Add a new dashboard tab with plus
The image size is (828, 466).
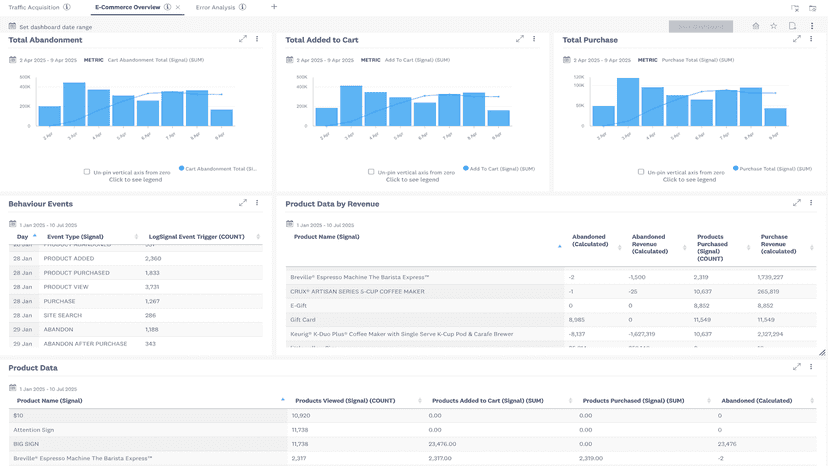pyautogui.click(x=274, y=7)
